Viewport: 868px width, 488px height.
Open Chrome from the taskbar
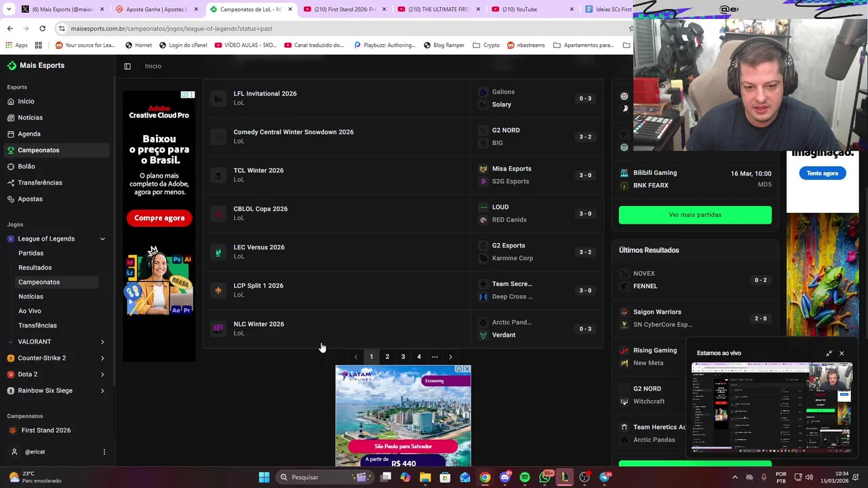(485, 477)
